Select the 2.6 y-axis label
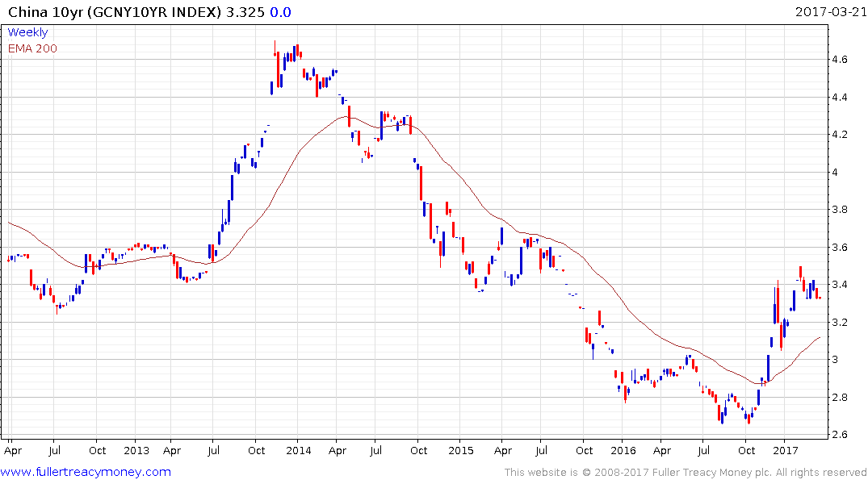The image size is (868, 484). click(x=840, y=435)
